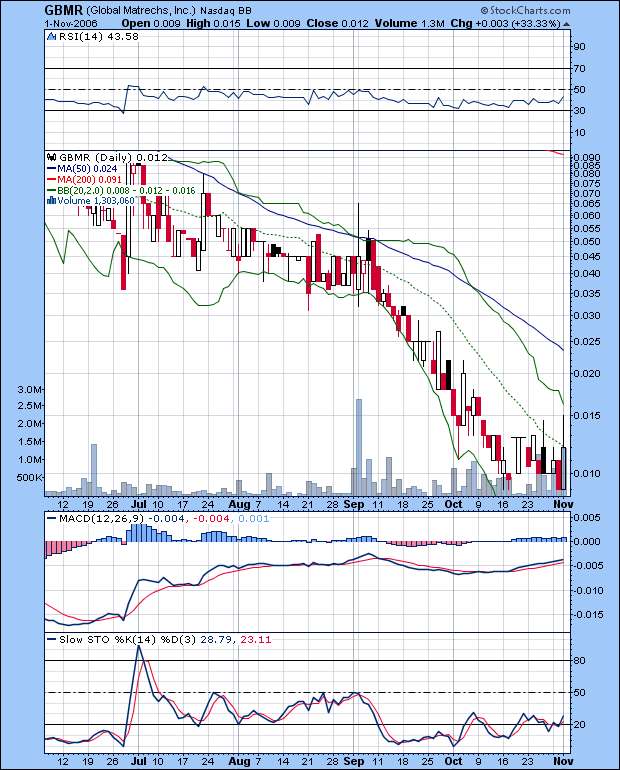Image resolution: width=620 pixels, height=770 pixels.
Task: Click the stochastic %K value 28.79
Action: (x=216, y=639)
